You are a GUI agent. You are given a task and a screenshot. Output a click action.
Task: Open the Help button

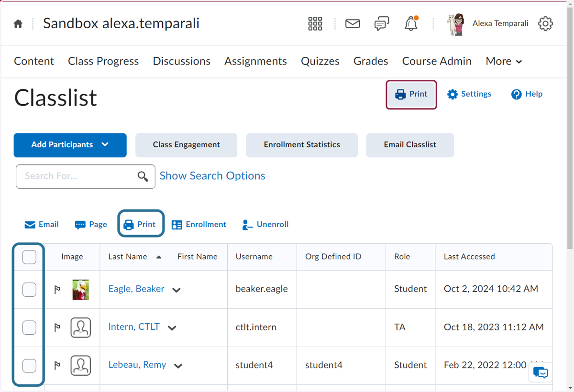click(527, 94)
